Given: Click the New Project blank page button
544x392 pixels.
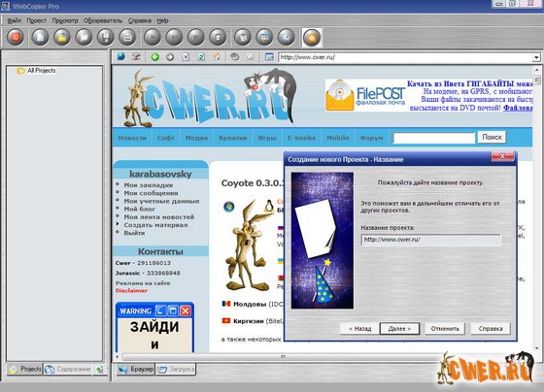Looking at the screenshot, I should click(40, 37).
